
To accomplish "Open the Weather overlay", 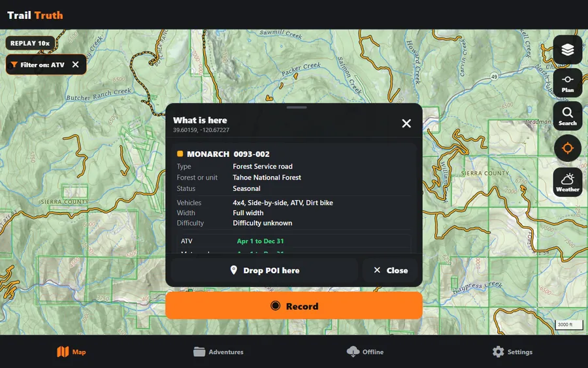I will point(567,182).
